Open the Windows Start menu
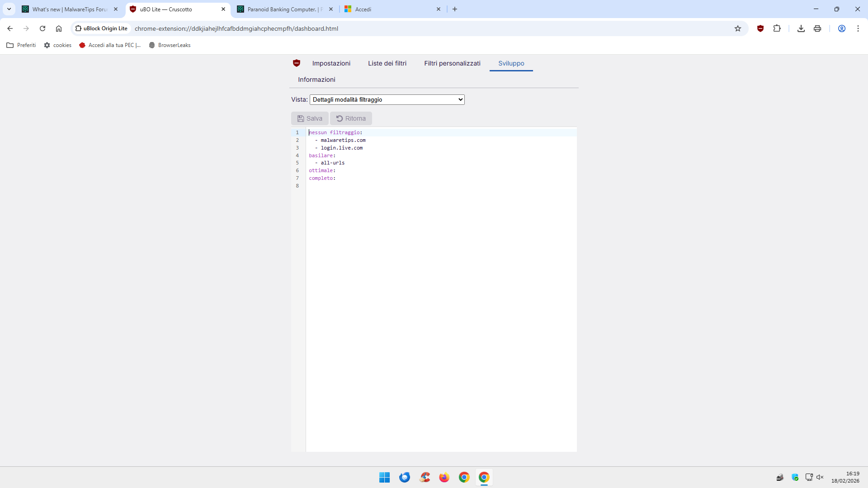 pyautogui.click(x=385, y=477)
